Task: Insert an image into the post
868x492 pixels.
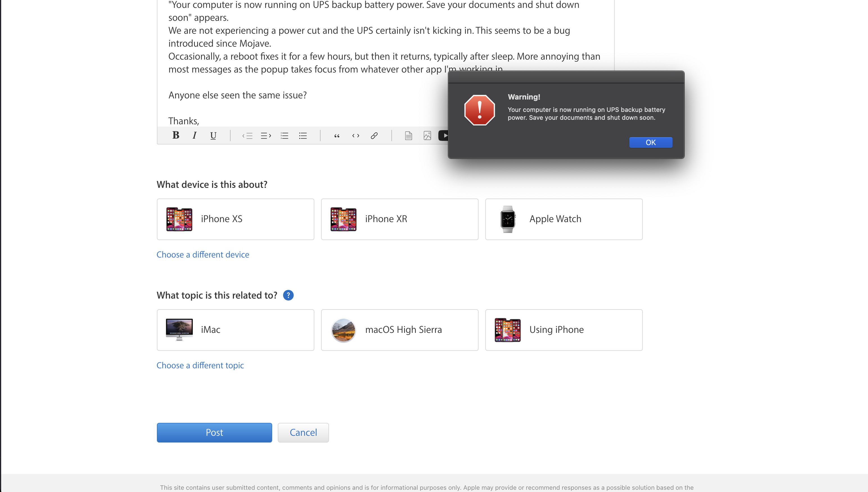Action: tap(427, 136)
